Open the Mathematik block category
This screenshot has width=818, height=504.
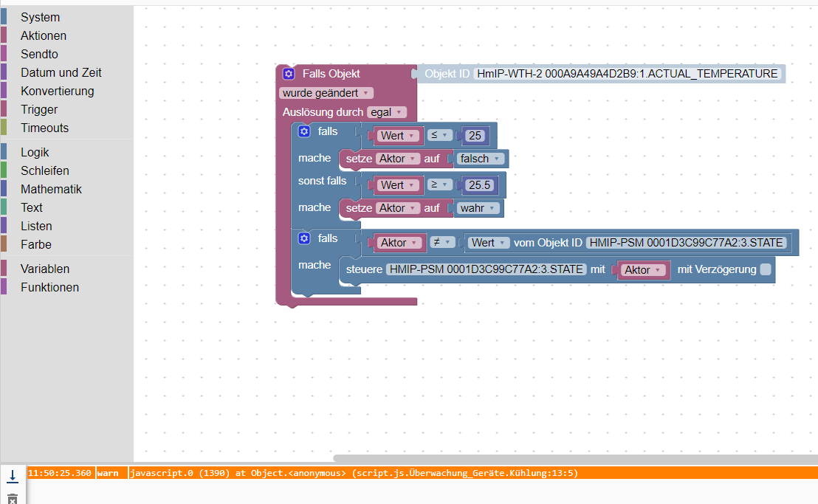click(x=51, y=189)
